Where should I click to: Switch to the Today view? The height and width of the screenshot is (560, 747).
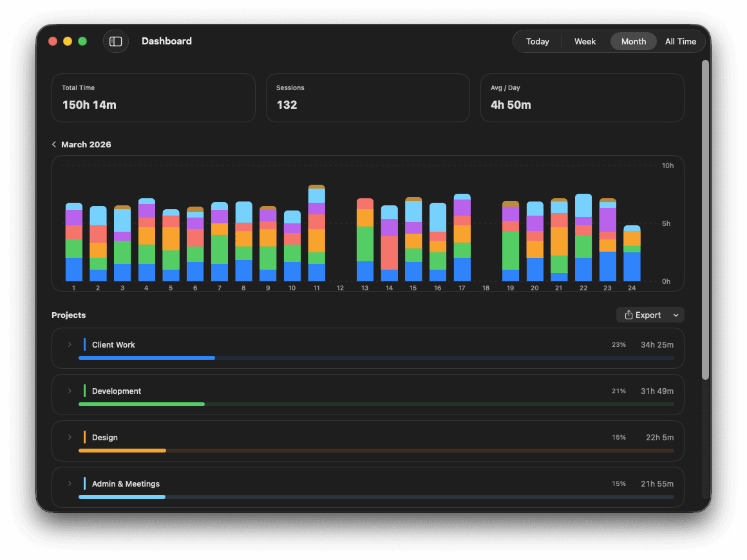[x=537, y=41]
